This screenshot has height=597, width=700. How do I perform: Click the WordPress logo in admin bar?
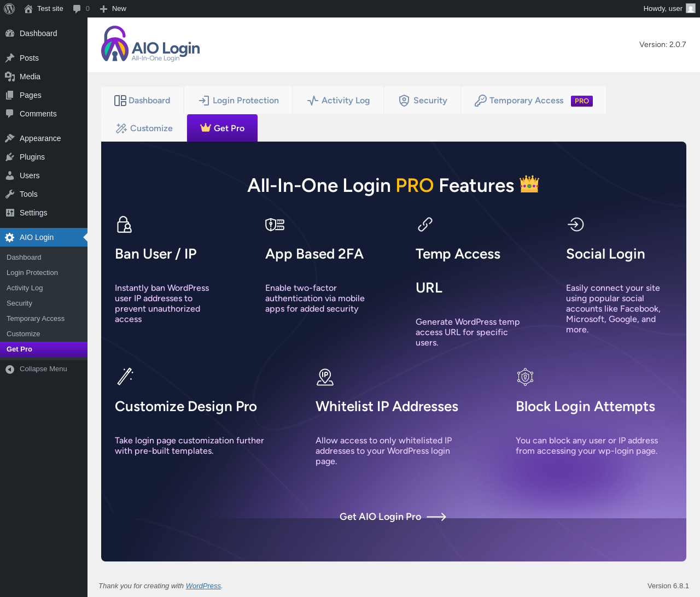(9, 9)
